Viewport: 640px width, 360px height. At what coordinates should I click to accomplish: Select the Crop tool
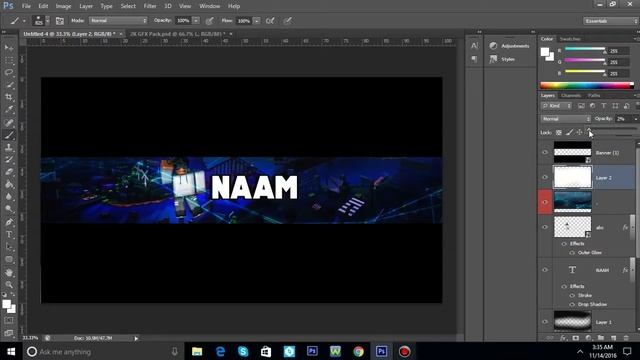[x=9, y=97]
